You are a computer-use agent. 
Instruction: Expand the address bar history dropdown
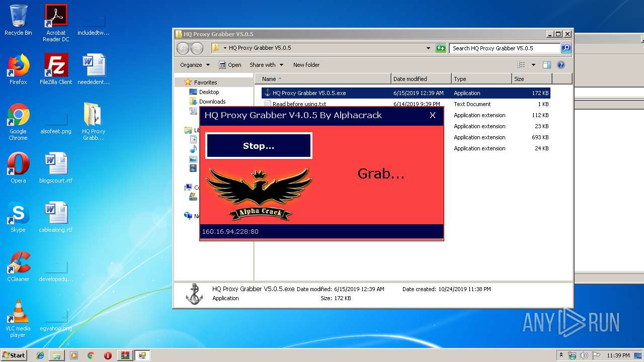428,48
